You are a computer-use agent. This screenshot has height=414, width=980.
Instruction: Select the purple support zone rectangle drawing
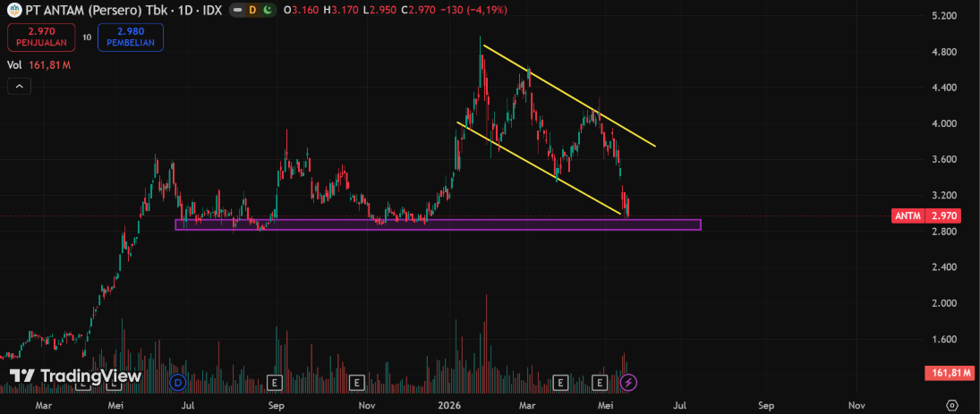pyautogui.click(x=438, y=224)
